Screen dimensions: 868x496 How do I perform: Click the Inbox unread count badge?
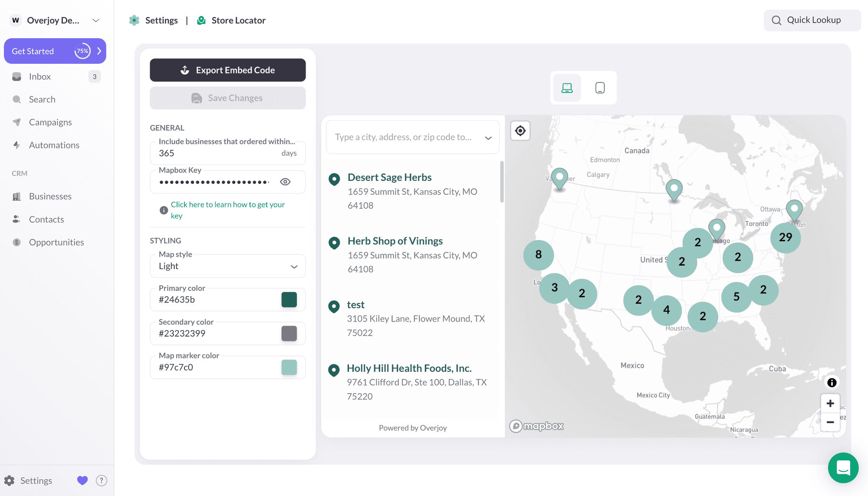(95, 76)
